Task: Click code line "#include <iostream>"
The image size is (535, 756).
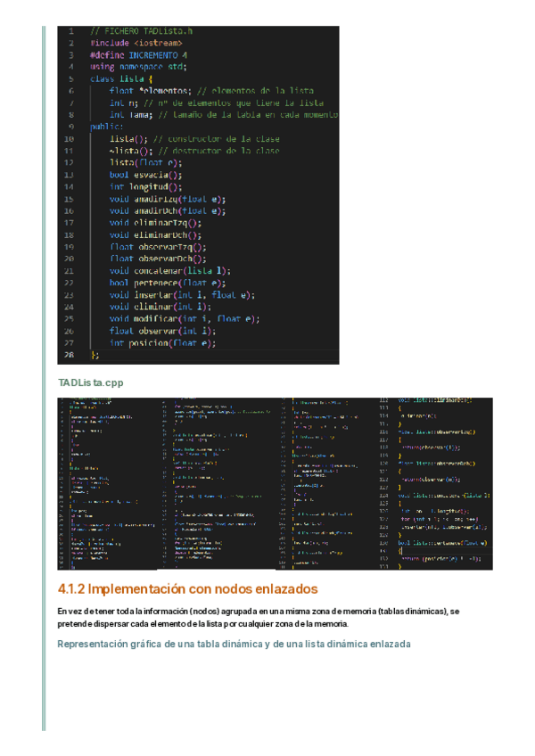Action: point(136,43)
